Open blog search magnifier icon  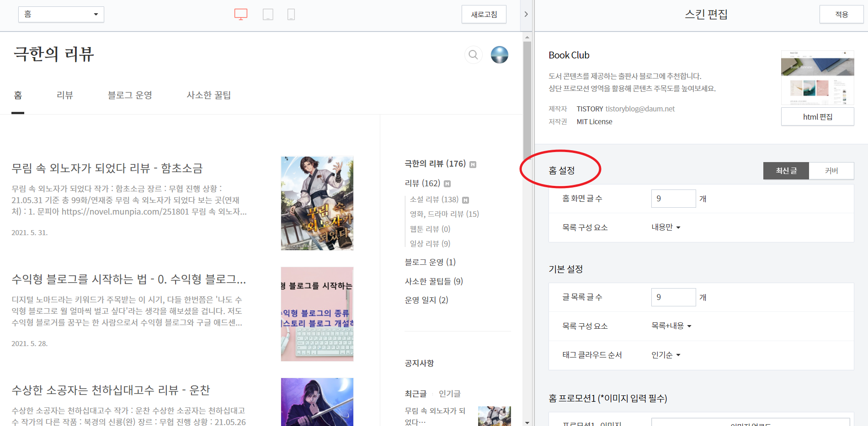[x=474, y=55]
